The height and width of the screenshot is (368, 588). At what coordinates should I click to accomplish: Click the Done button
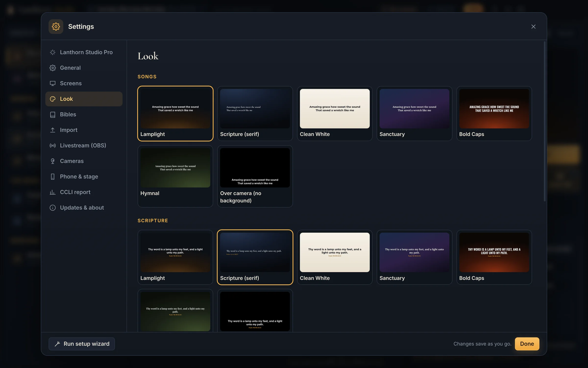tap(527, 344)
